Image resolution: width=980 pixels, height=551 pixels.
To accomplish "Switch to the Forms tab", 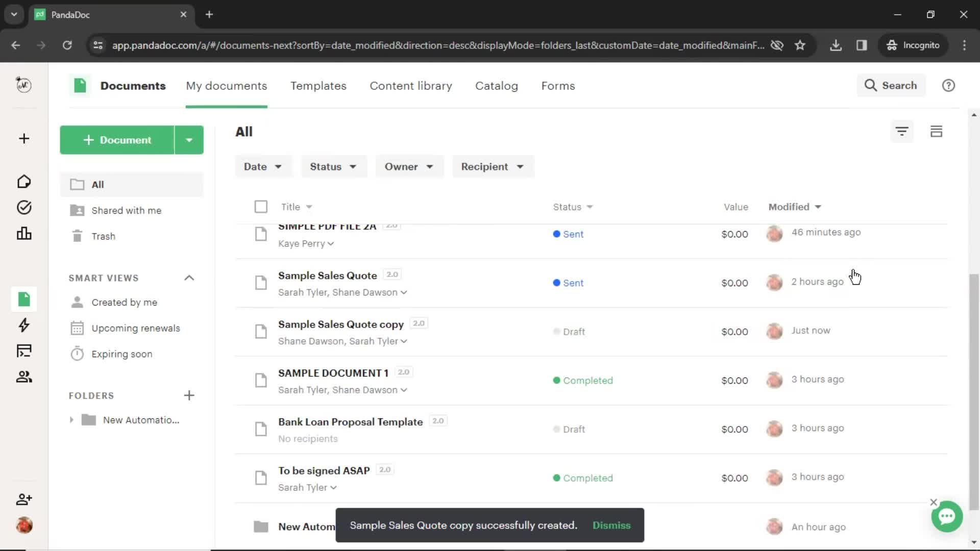I will coord(558,85).
